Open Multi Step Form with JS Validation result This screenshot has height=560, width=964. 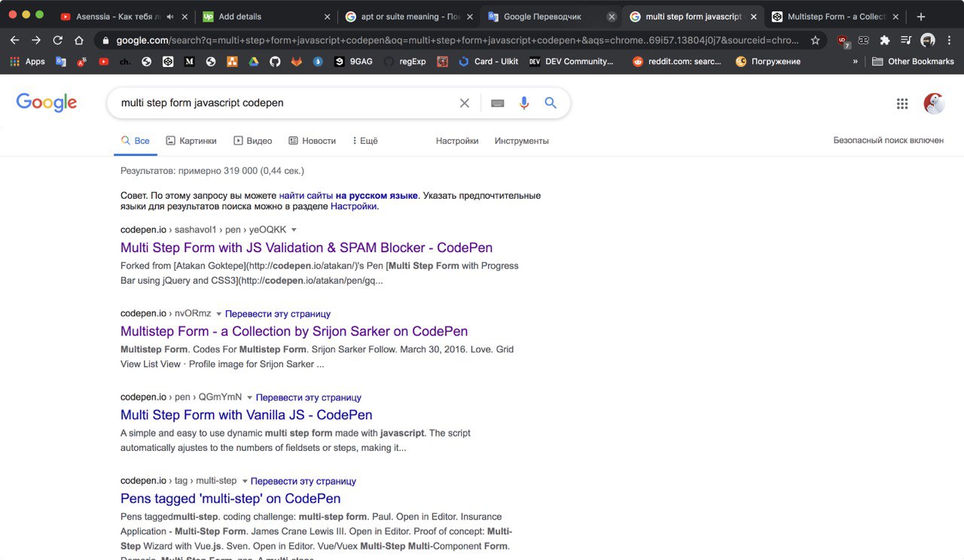307,248
